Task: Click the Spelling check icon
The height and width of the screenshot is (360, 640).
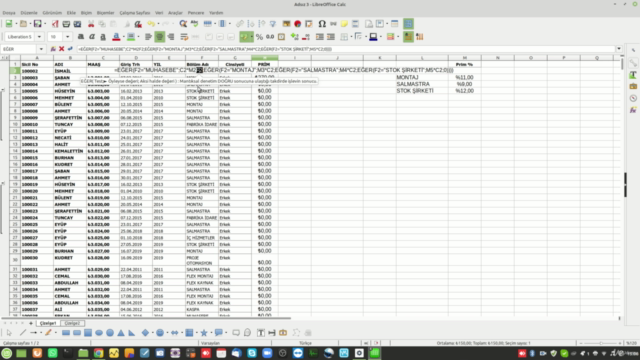Action: (194, 24)
